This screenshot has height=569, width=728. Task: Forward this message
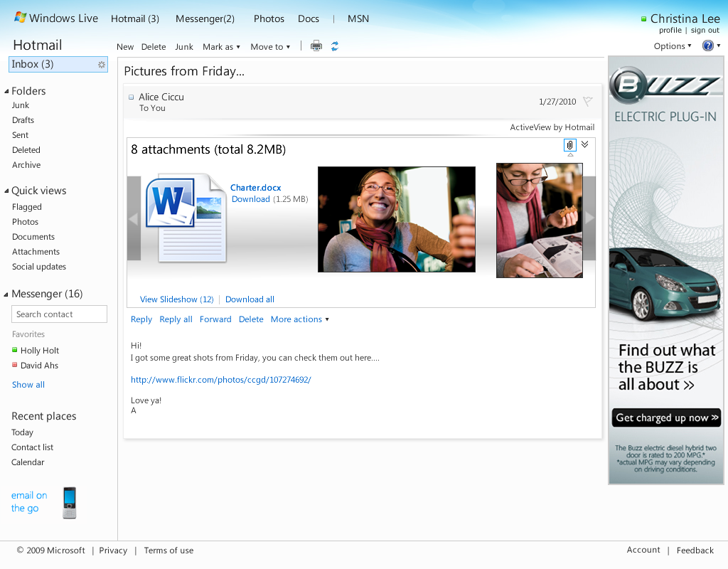tap(215, 319)
